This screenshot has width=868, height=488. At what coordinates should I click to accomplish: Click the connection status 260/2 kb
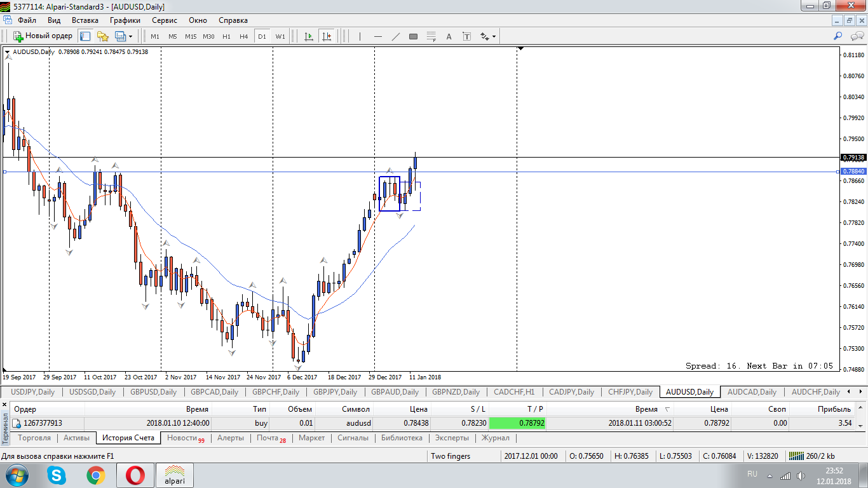click(813, 456)
